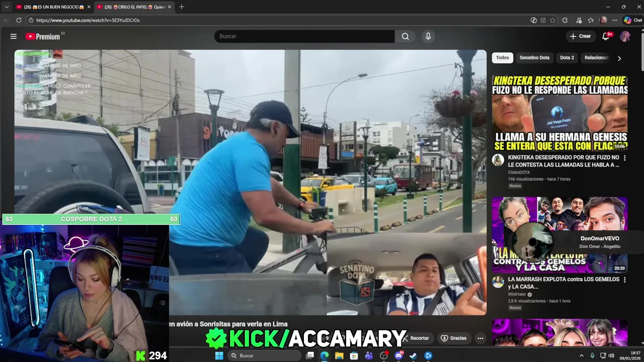The image size is (644, 362).
Task: Click the YouTube 'Buscar' search field
Action: 304,36
